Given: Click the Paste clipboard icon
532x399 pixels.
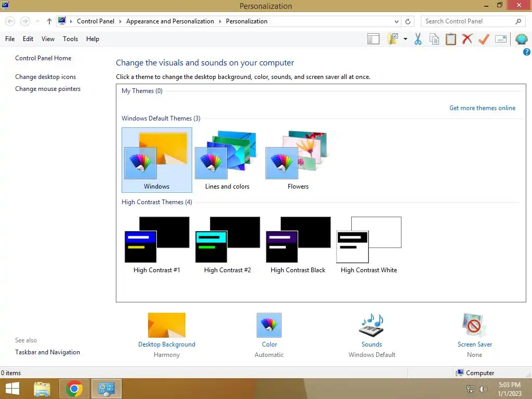Looking at the screenshot, I should 450,39.
